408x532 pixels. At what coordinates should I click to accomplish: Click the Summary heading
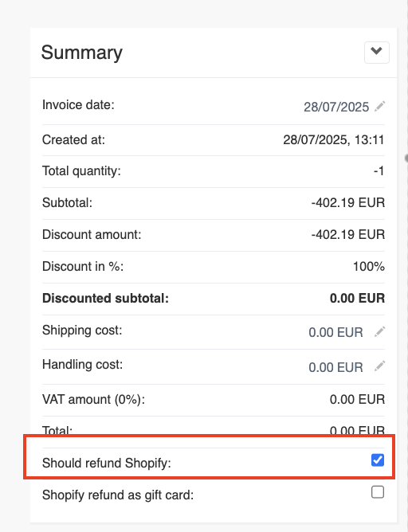pos(82,53)
